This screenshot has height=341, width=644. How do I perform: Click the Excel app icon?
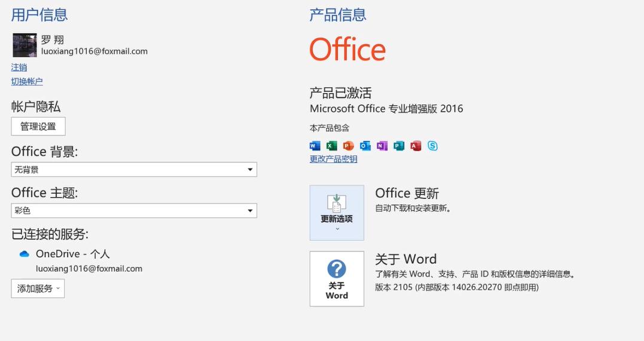(x=332, y=146)
